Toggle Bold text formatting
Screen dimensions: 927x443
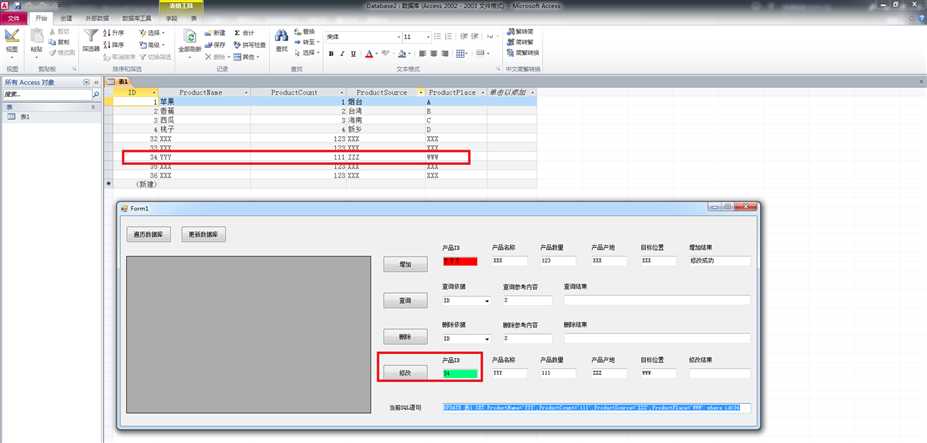[331, 54]
